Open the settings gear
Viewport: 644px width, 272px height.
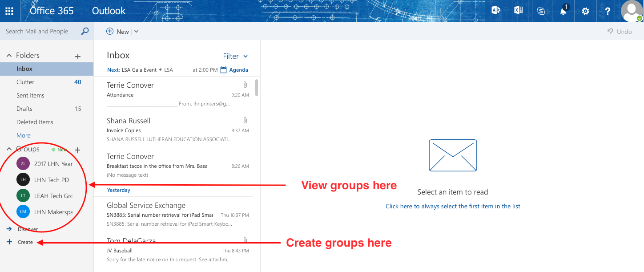[586, 11]
